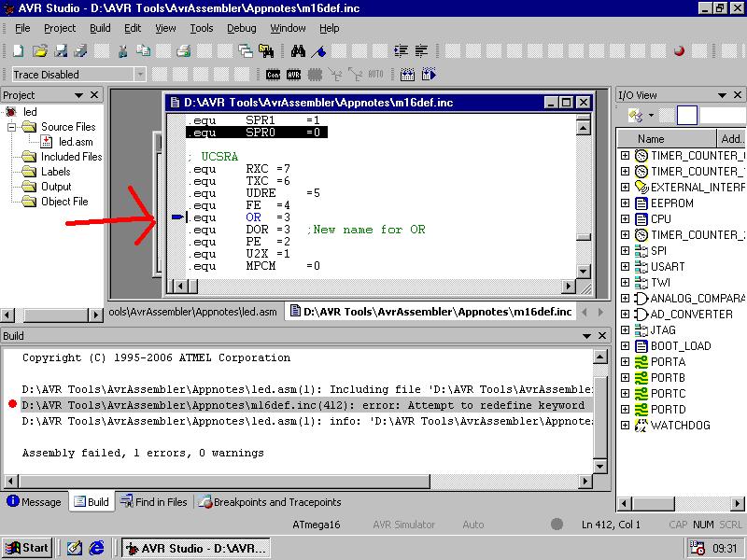Open Find with the binoculars icon
This screenshot has width=747, height=560.
[x=298, y=50]
